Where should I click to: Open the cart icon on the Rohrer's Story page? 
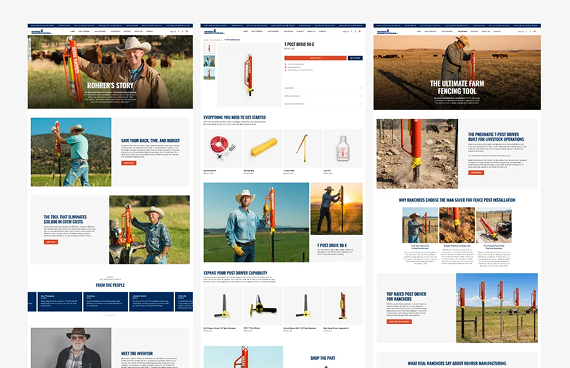pyautogui.click(x=187, y=31)
